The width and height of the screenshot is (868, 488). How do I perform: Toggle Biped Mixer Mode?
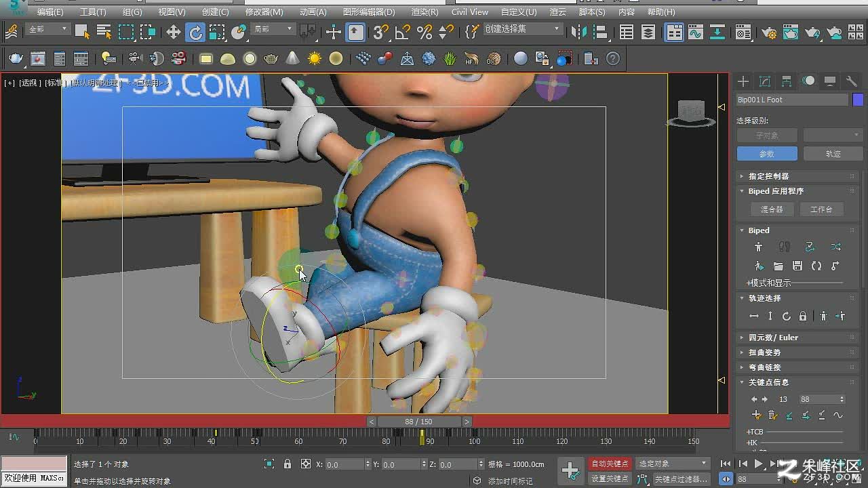[835, 247]
